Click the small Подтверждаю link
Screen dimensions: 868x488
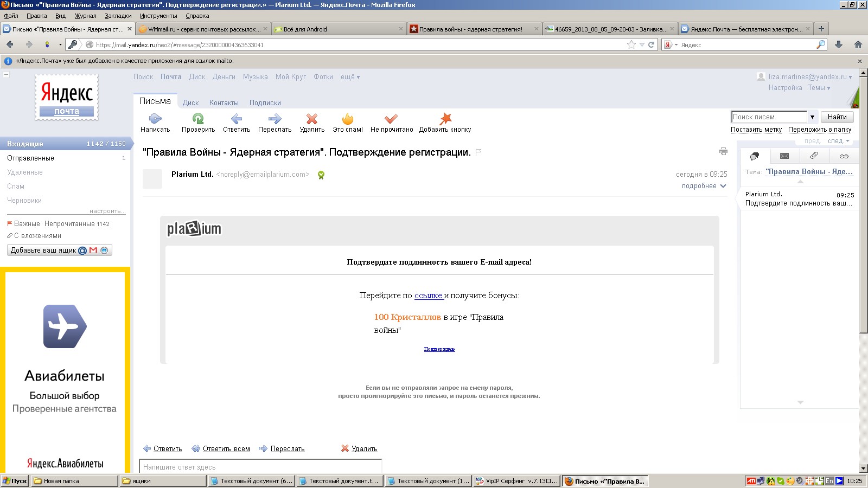pyautogui.click(x=439, y=349)
